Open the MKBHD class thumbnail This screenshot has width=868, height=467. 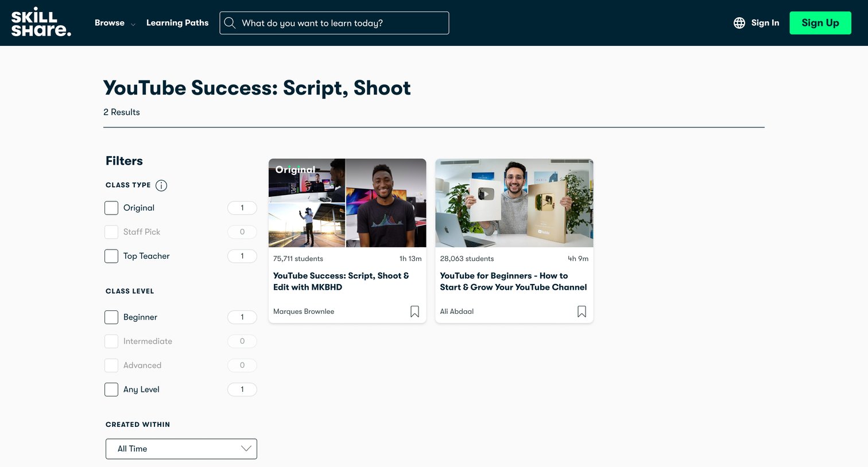coord(347,203)
